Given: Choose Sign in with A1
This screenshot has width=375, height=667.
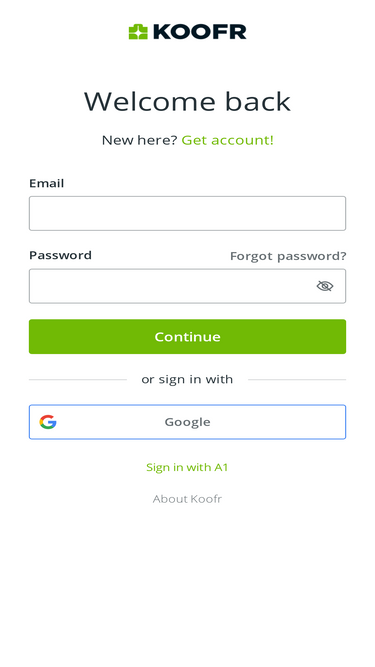Looking at the screenshot, I should coord(187,467).
